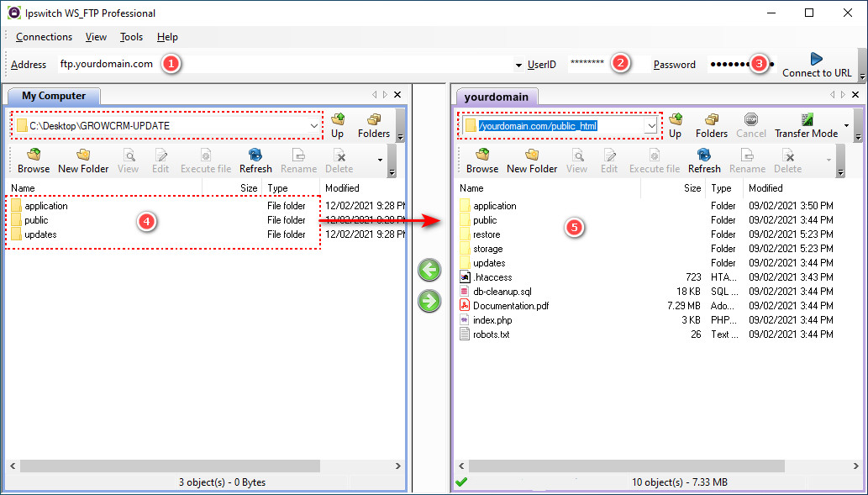Viewport: 868px width, 495px height.
Task: Click Execute file in yourdomain toolbar
Action: coord(655,161)
